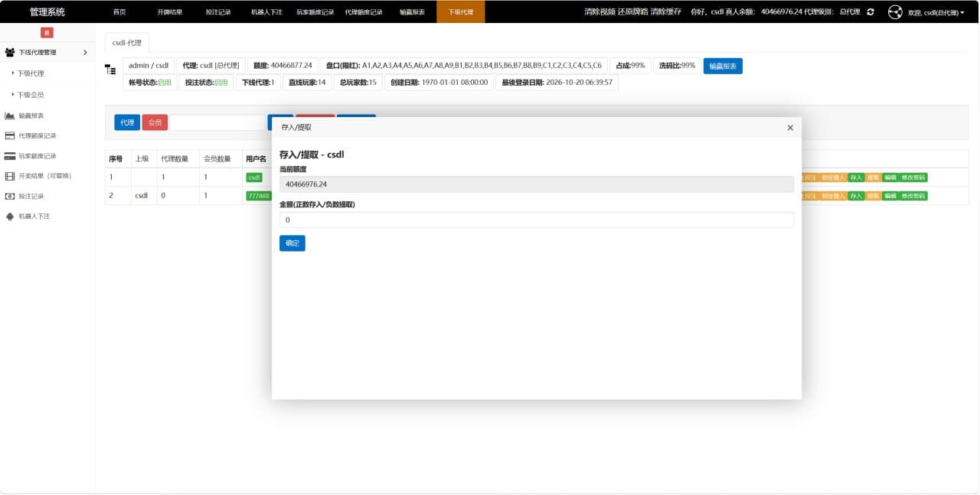Click the share-node avatar icon in top bar
The height and width of the screenshot is (495, 980).
(x=895, y=12)
